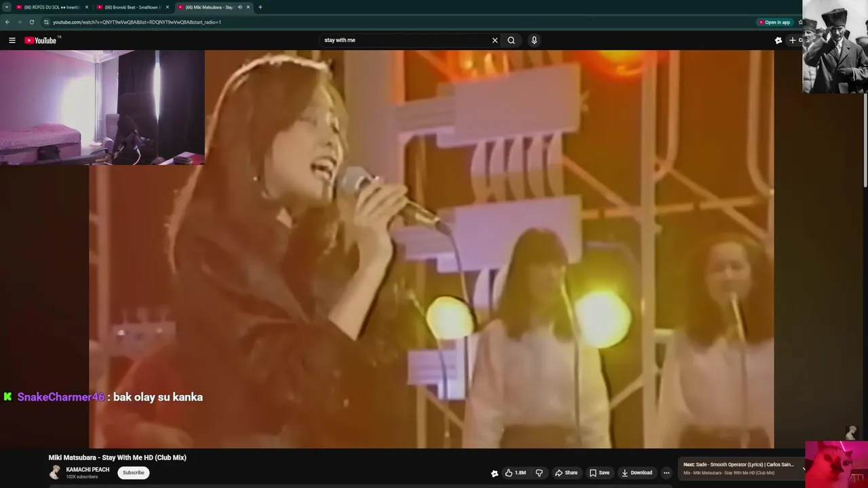Close the Miki Matsubara tab
This screenshot has height=488, width=868.
click(x=248, y=7)
